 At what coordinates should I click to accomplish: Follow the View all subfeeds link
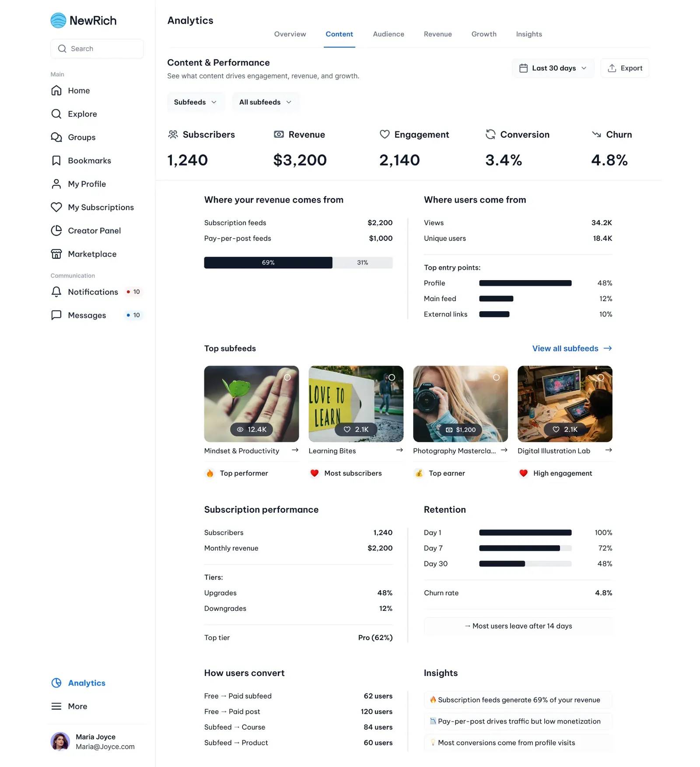(572, 348)
